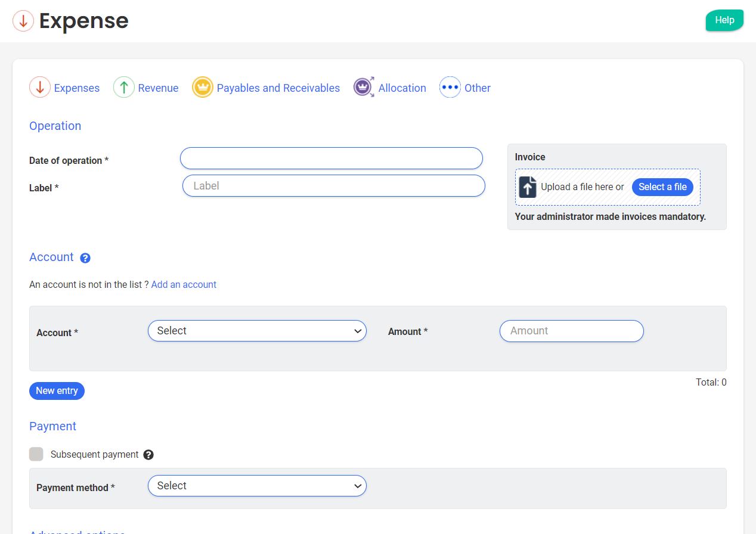756x534 pixels.
Task: Open the green Help button
Action: tap(724, 20)
